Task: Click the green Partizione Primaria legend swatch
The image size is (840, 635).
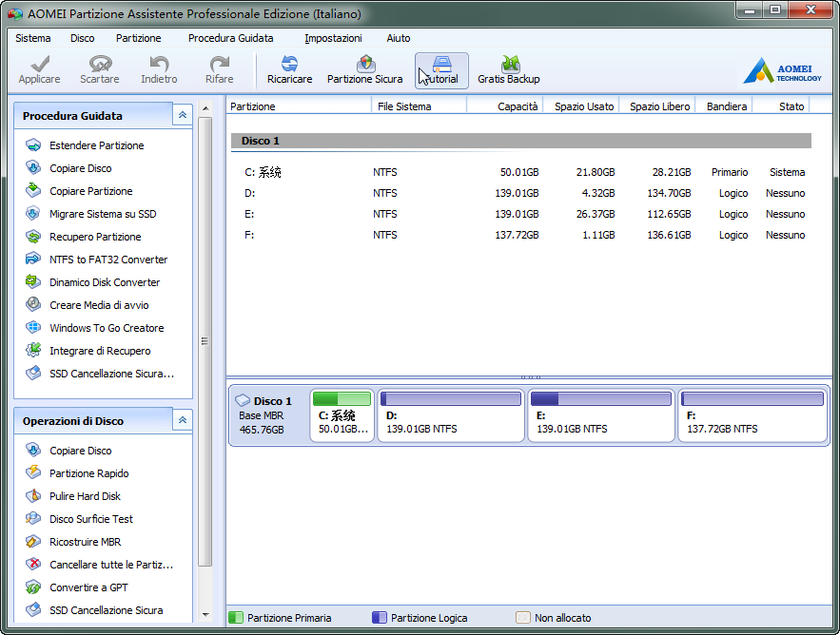Action: point(236,617)
